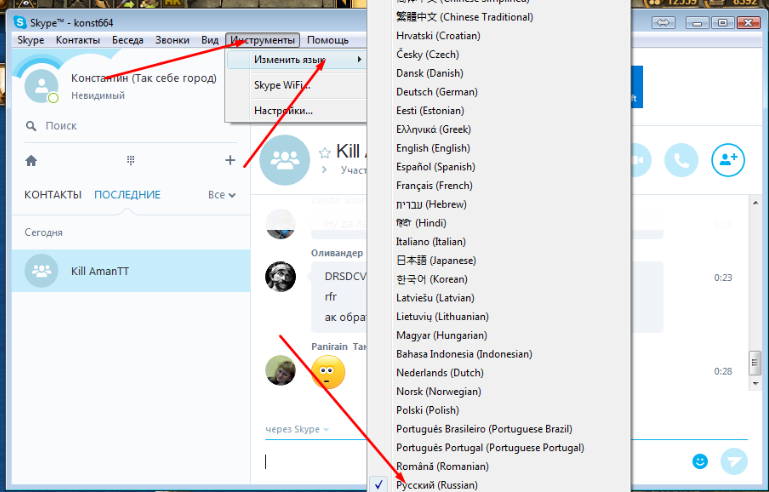
Task: Open the Контакты menu
Action: [78, 40]
